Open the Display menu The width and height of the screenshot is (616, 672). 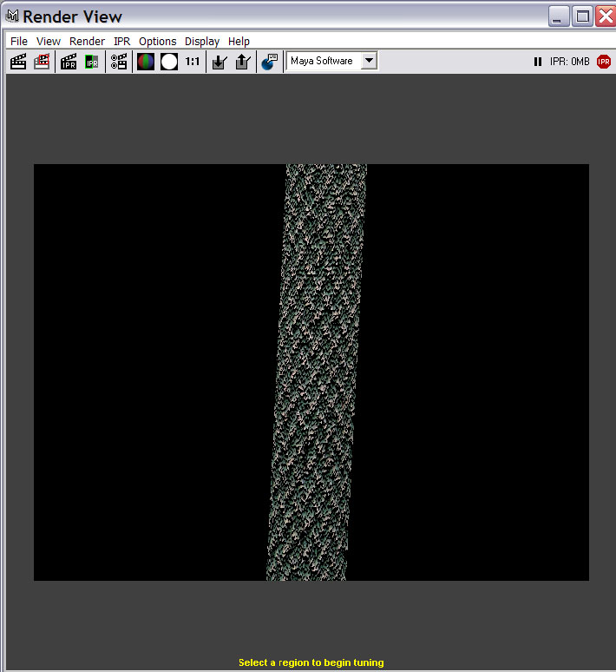[202, 41]
